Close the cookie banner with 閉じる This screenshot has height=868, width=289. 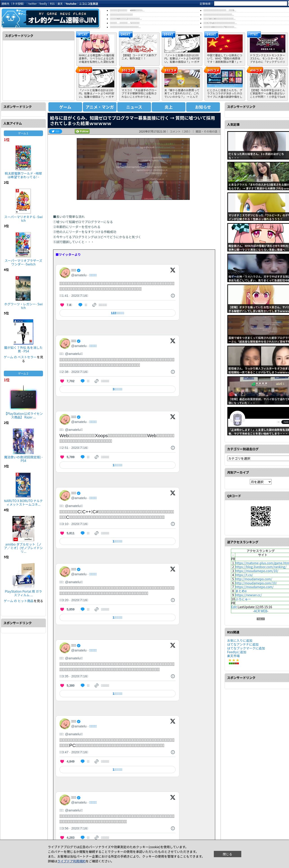click(x=227, y=854)
